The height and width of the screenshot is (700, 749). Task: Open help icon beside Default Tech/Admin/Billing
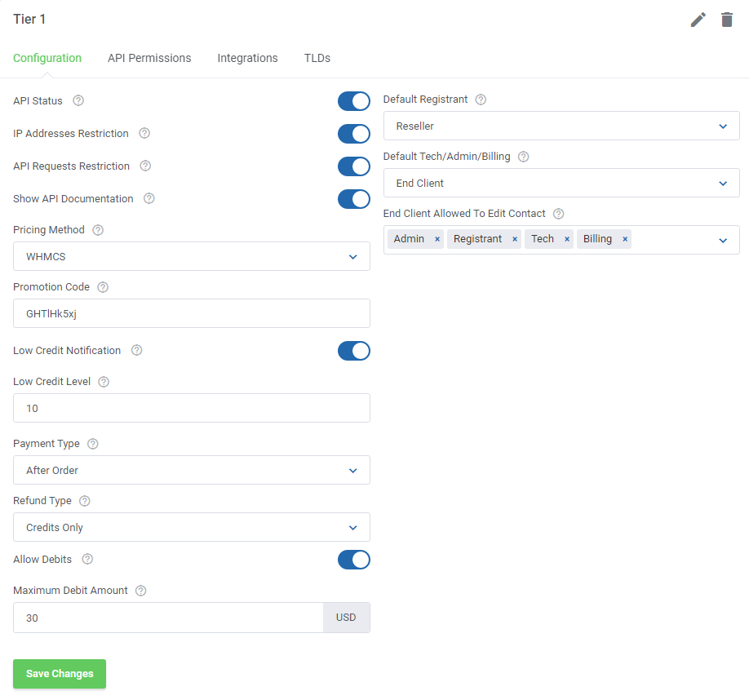coord(524,157)
